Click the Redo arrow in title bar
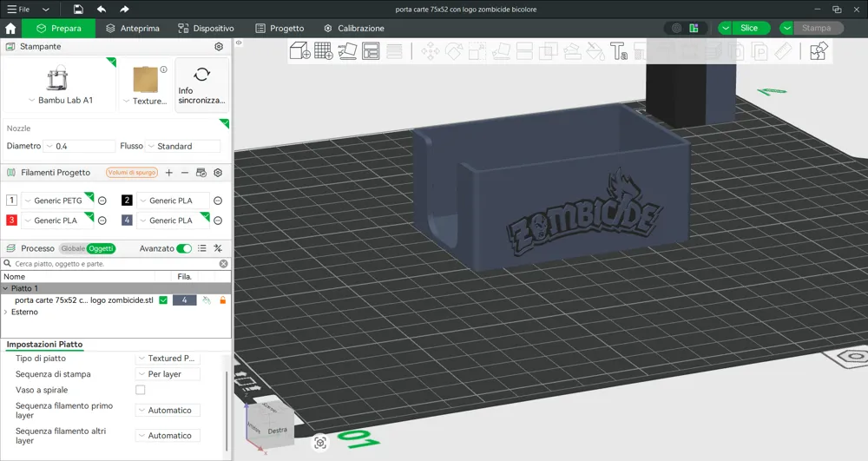 click(124, 10)
